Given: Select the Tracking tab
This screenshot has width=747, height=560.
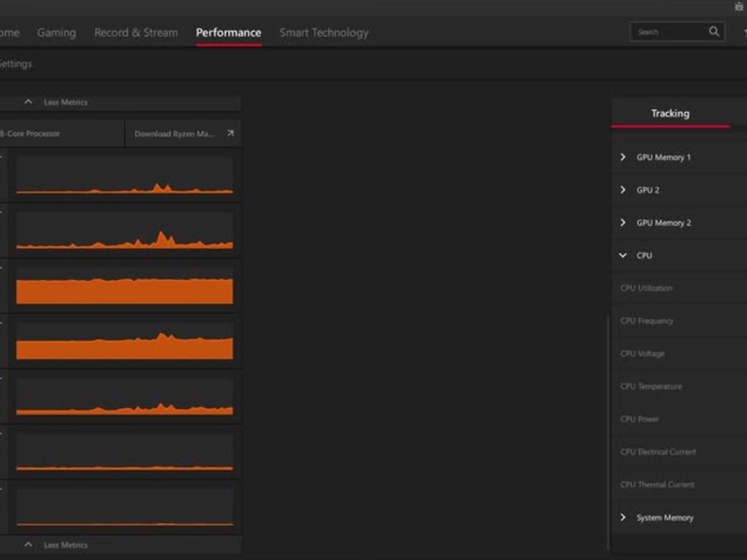Looking at the screenshot, I should coord(670,113).
